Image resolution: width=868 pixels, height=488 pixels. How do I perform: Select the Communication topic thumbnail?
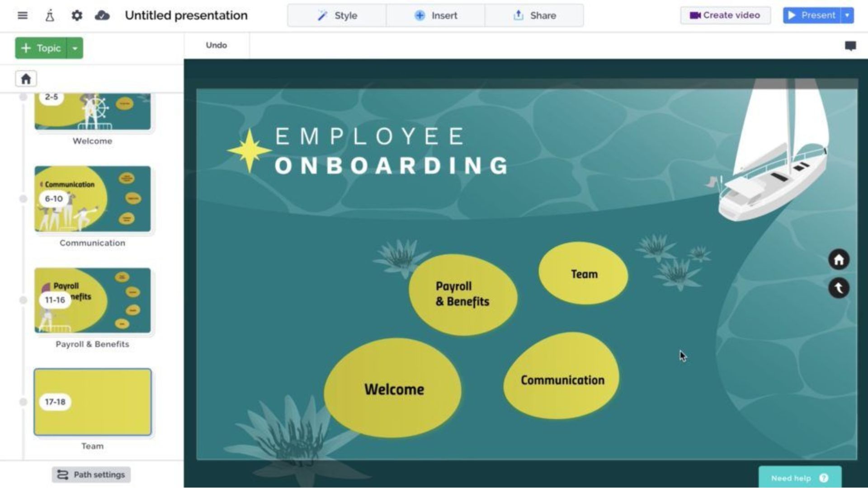(x=93, y=199)
